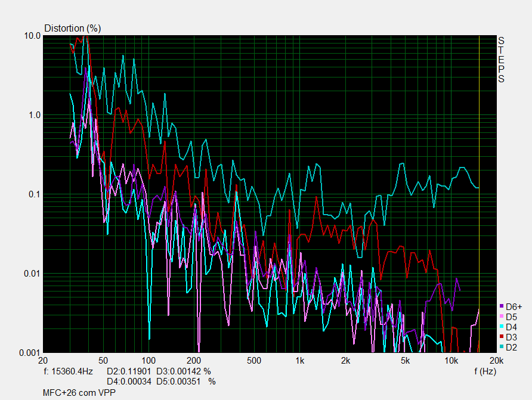This screenshot has width=532, height=400.
Task: Click the D4 legend label
Action: click(x=511, y=327)
